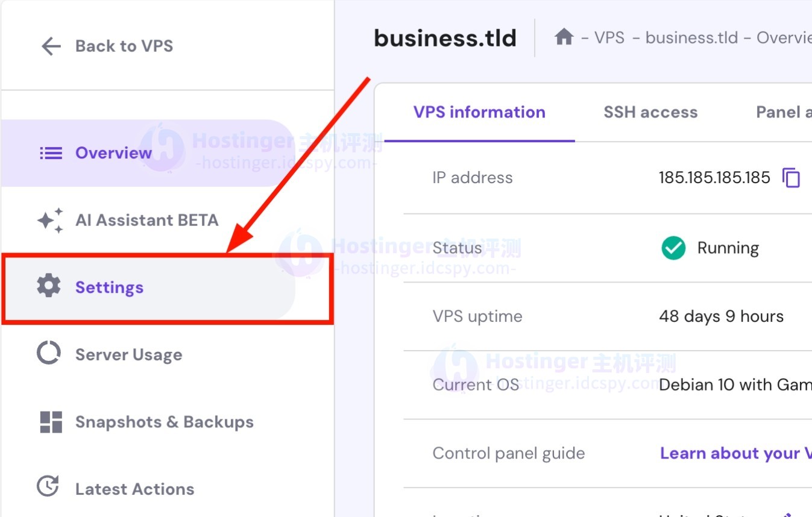Select the Snapshots & Backups grid icon

51,422
